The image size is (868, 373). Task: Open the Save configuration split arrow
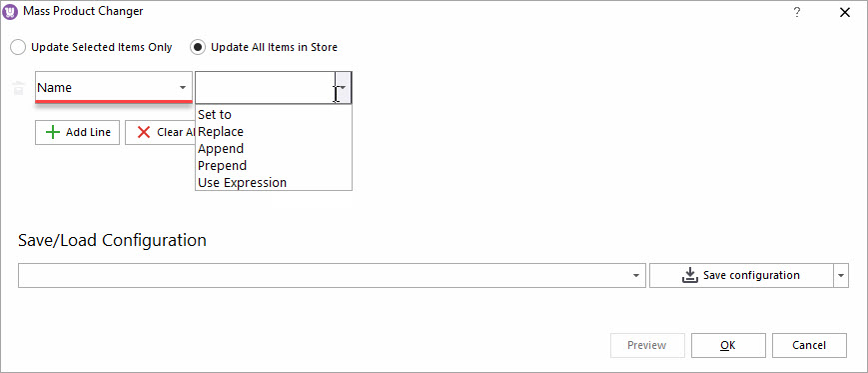click(x=841, y=275)
